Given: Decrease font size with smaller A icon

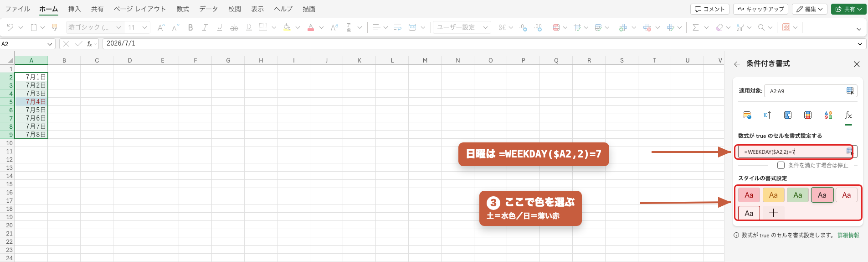Looking at the screenshot, I should coord(175,27).
